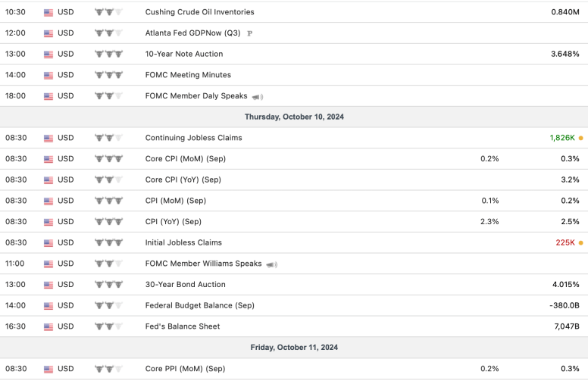The image size is (588, 381).
Task: Click the US flag in Cushing Crude Oil Inventories row
Action: 49,12
